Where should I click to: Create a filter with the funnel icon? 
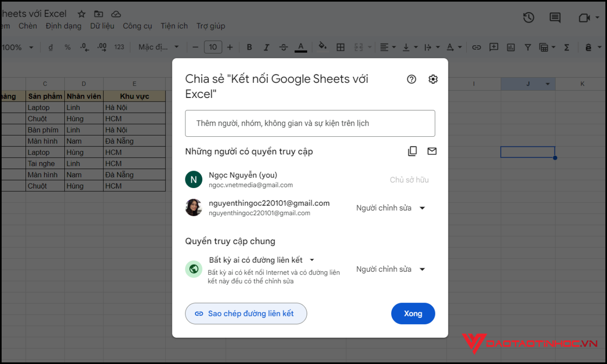pos(528,47)
